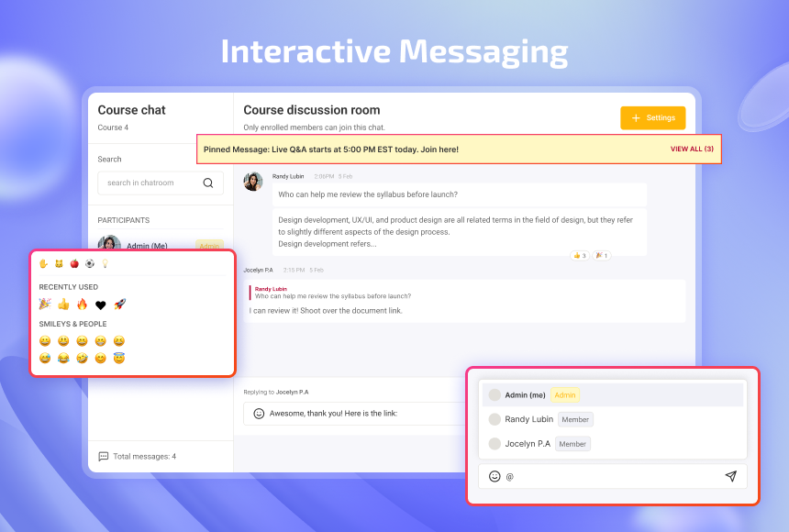Insert the rocket emoji
Screen dimensions: 789x532
(120, 304)
